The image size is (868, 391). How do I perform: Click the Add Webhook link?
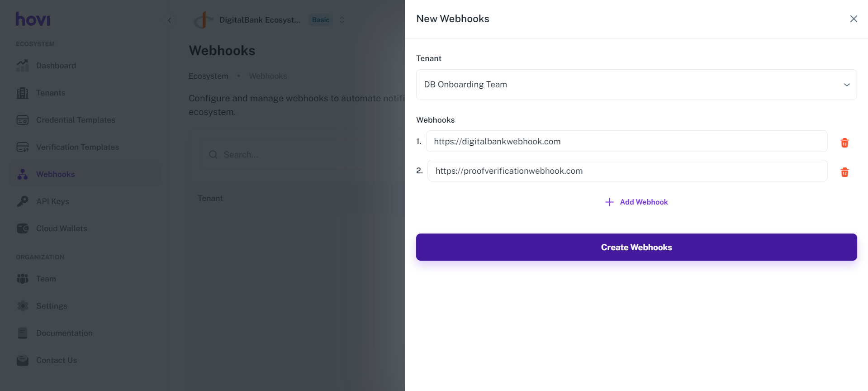(643, 202)
